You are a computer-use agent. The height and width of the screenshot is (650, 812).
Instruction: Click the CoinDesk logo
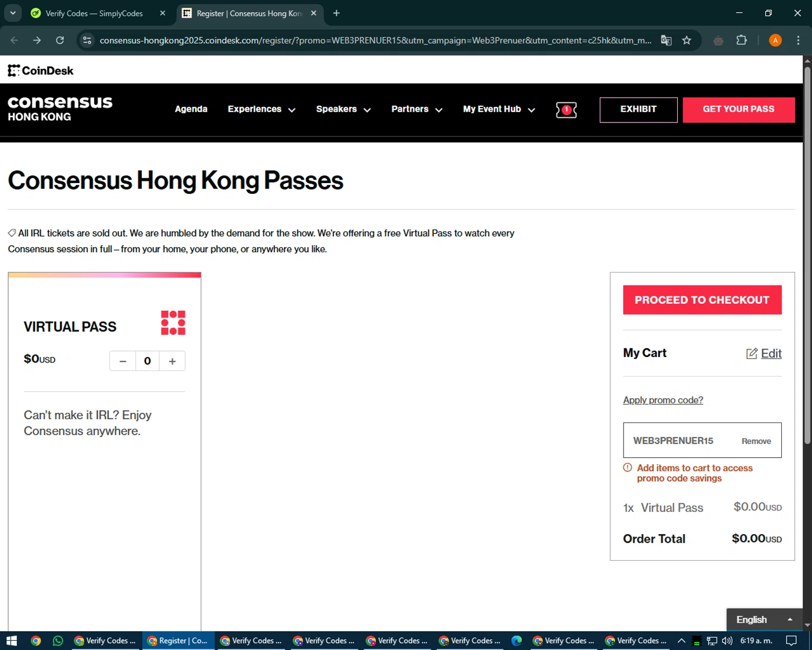coord(41,70)
